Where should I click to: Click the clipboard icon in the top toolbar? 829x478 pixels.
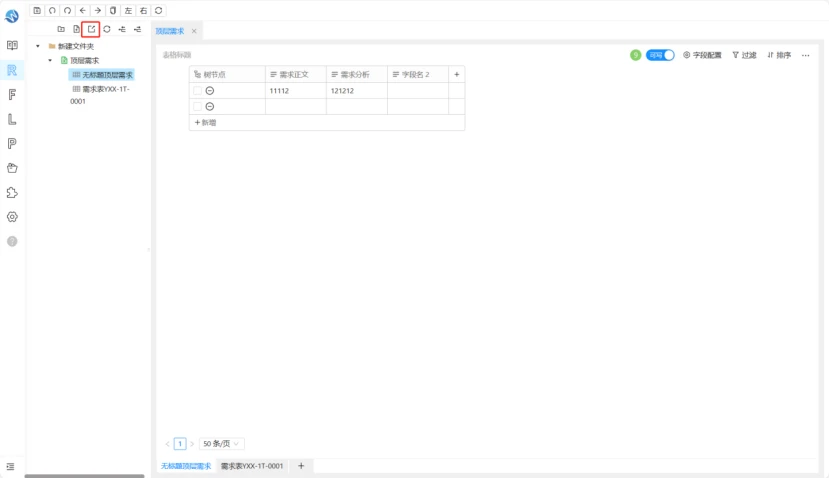click(x=113, y=11)
